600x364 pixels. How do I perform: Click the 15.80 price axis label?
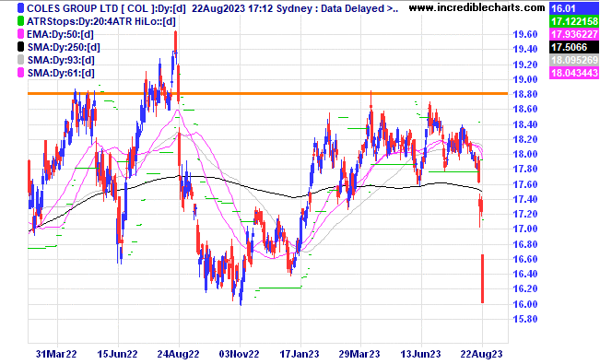525,319
